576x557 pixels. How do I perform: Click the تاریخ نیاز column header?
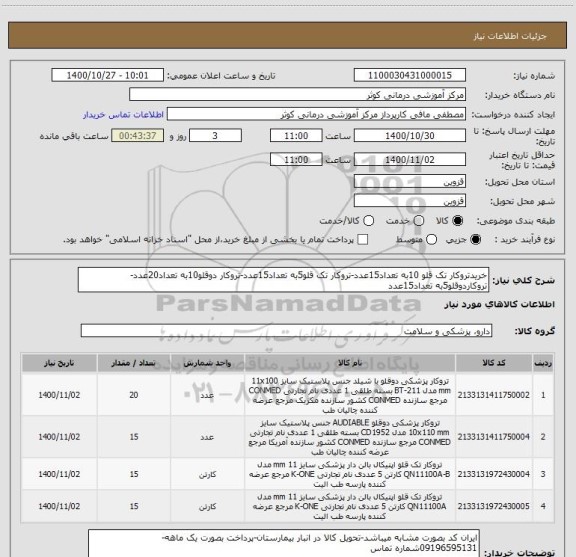[59, 363]
